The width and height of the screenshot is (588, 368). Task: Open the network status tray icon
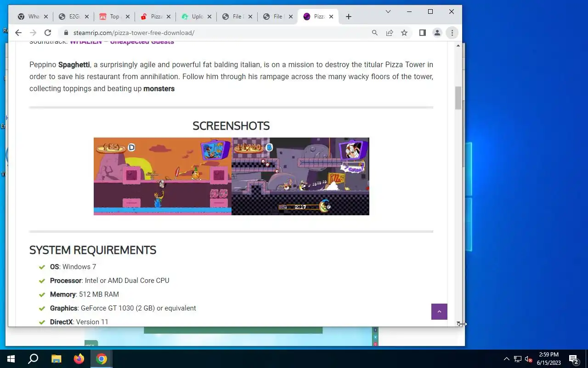click(x=518, y=359)
